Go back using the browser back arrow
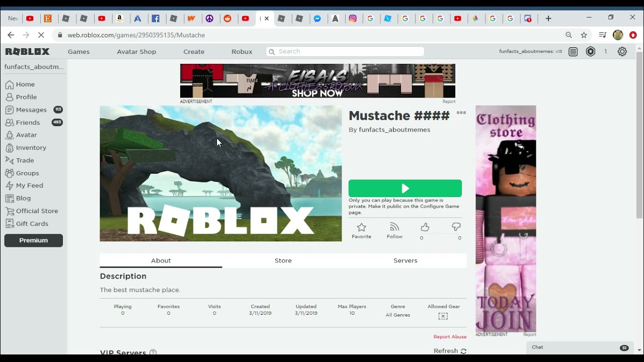 coord(11,35)
